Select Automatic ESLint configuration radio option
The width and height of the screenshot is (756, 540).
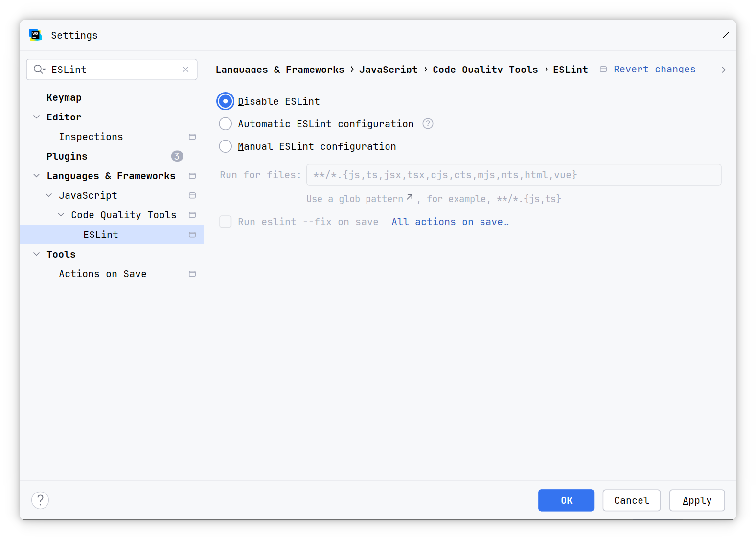click(x=225, y=124)
